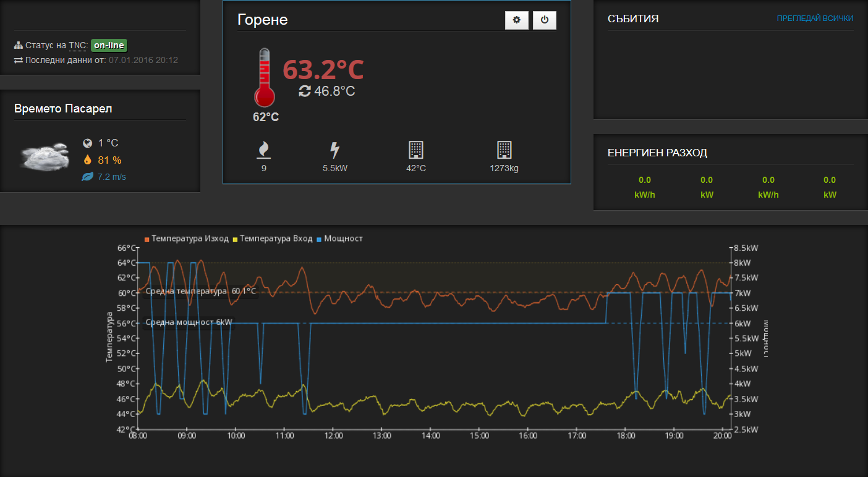This screenshot has width=868, height=477.
Task: Click the wind leaf icon
Action: [88, 177]
